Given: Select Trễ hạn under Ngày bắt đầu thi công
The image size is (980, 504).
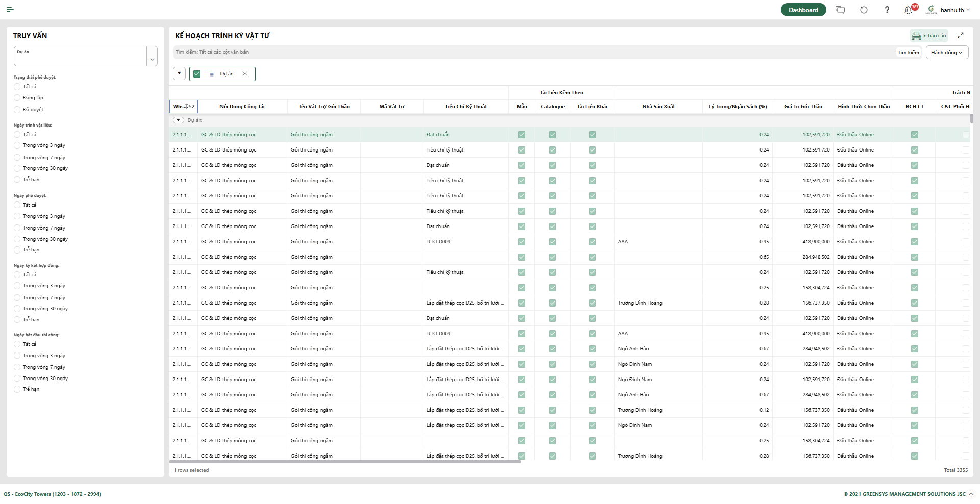Looking at the screenshot, I should 17,389.
